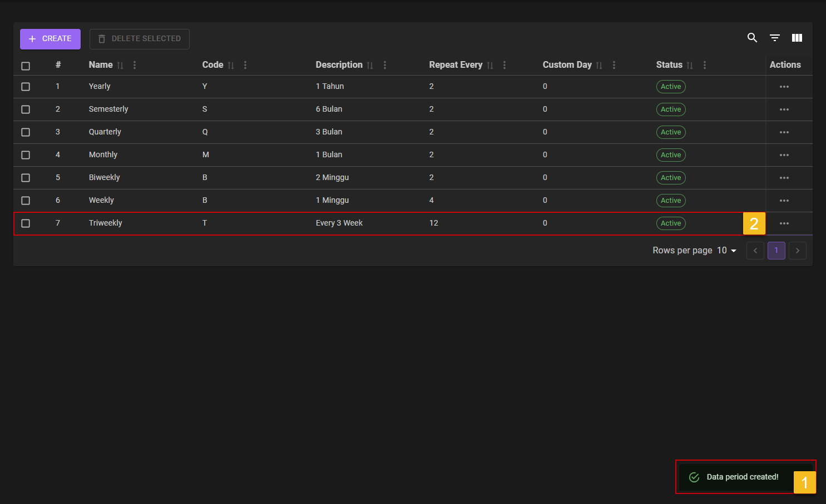Expand the Rows per page dropdown
The width and height of the screenshot is (826, 504).
727,251
